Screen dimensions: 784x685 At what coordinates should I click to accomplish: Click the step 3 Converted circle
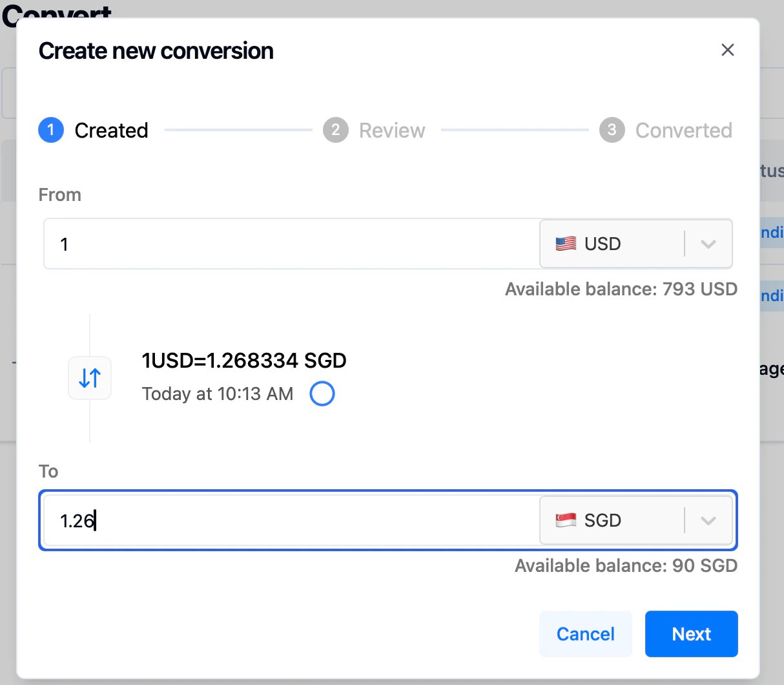click(x=612, y=130)
